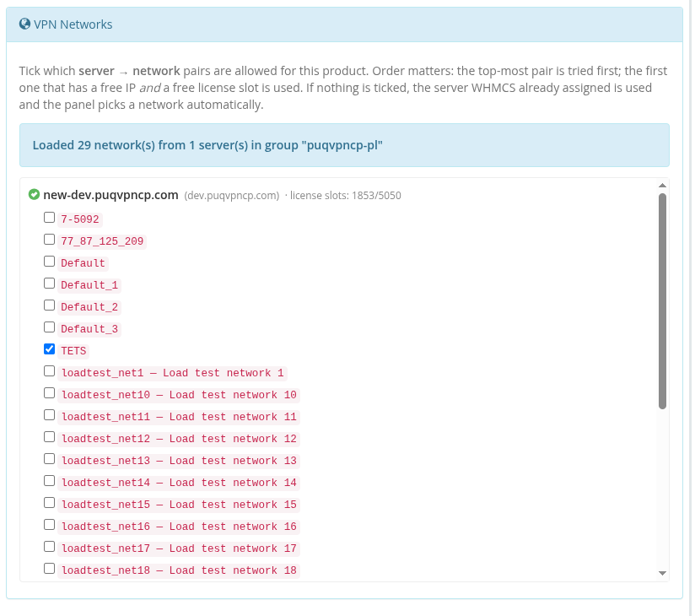Click the loadtest_net13 network label
The height and width of the screenshot is (616, 695).
point(179,461)
